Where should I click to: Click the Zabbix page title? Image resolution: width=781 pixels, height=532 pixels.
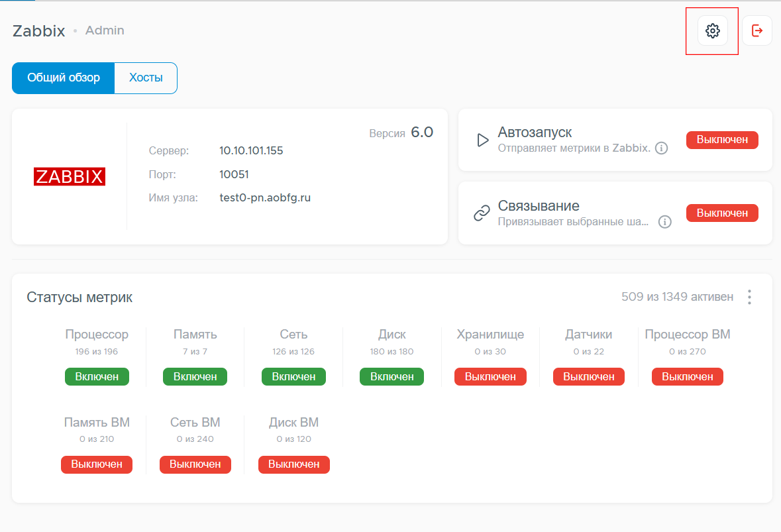coord(39,31)
